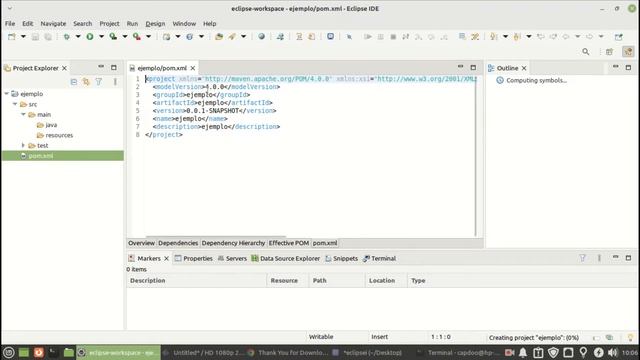Open dropdown arrow next to Coverage icon
The height and width of the screenshot is (360, 640).
click(x=125, y=37)
